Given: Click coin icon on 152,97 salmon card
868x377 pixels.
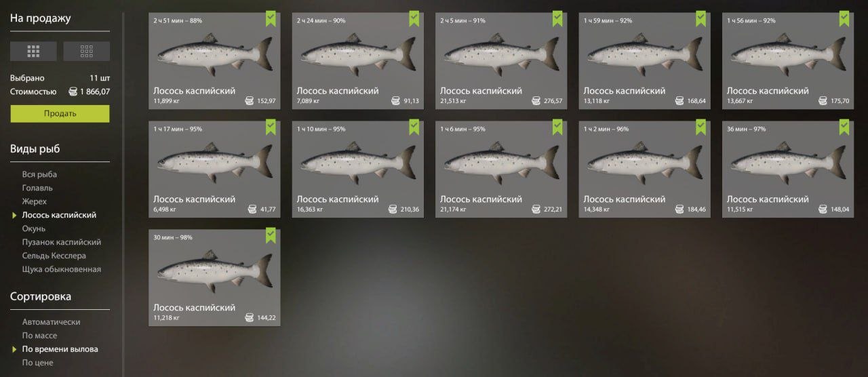Looking at the screenshot, I should [250, 101].
